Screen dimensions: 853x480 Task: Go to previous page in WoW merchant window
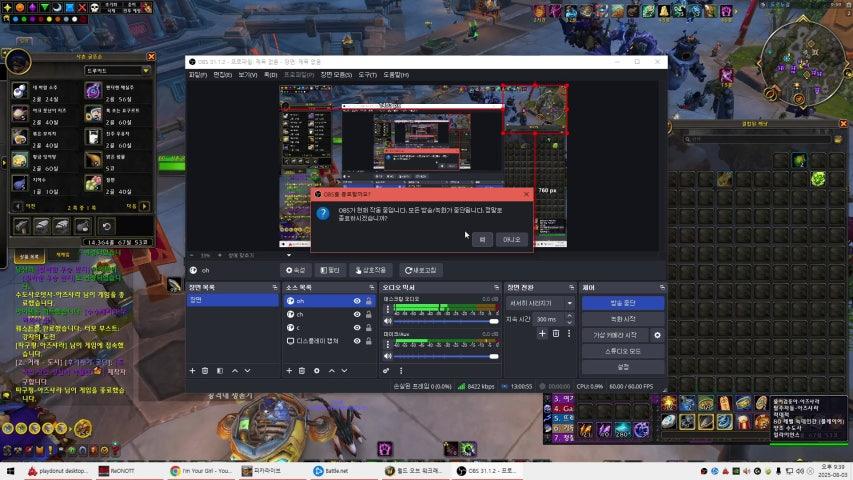coord(17,206)
